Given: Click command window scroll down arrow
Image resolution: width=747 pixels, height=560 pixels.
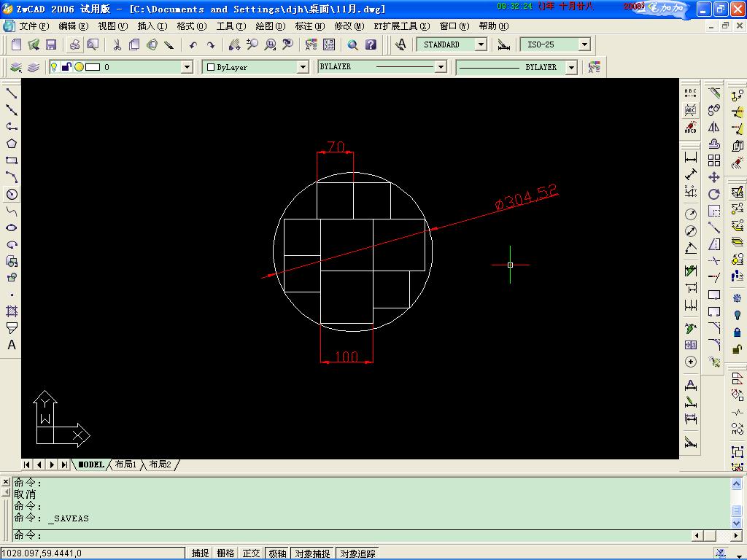Looking at the screenshot, I should [x=736, y=524].
